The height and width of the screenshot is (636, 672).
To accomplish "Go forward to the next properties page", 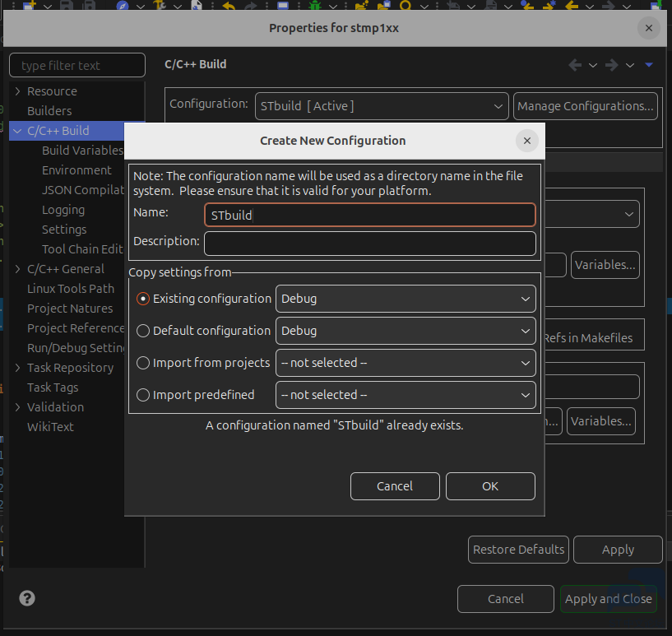I will click(612, 65).
